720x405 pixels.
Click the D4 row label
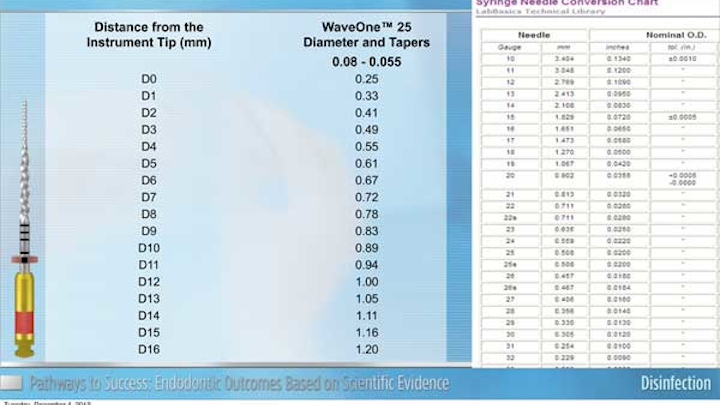(x=149, y=147)
